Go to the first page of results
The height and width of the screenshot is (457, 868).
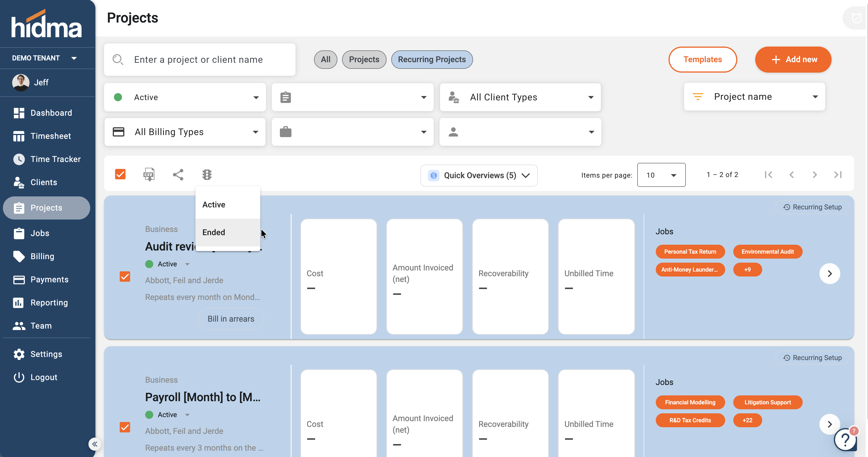pyautogui.click(x=769, y=175)
